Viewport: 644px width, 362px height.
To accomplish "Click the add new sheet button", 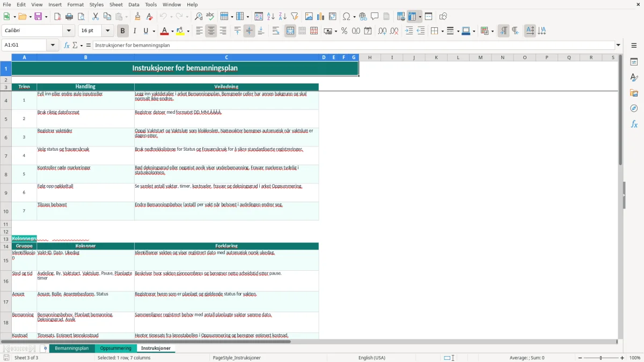I will pos(45,349).
